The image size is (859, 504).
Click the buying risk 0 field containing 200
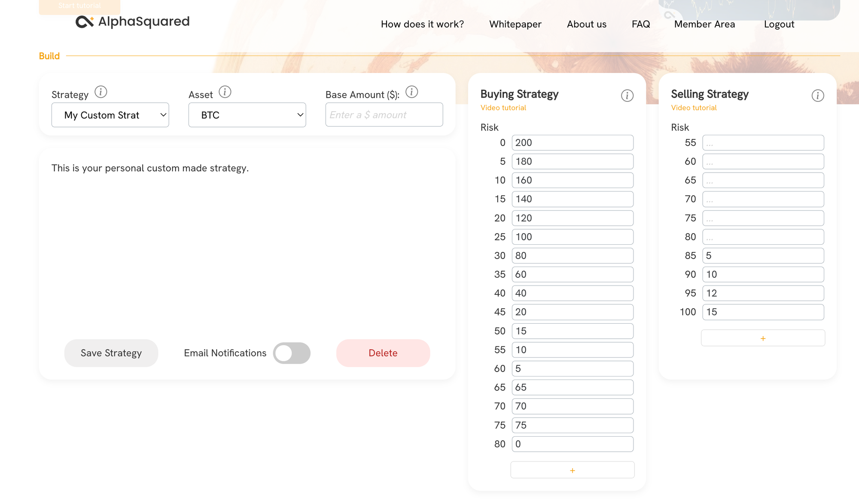(572, 143)
